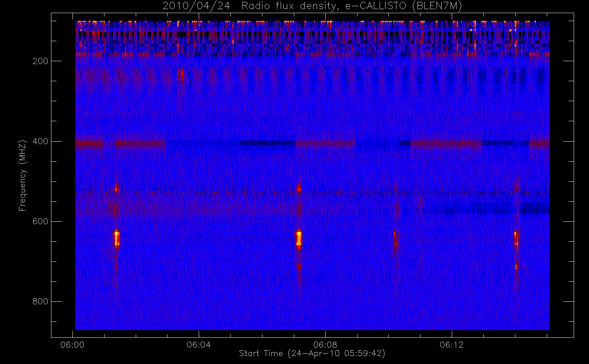Click the 200 frequency tick label
This screenshot has height=364, width=589.
pos(40,61)
